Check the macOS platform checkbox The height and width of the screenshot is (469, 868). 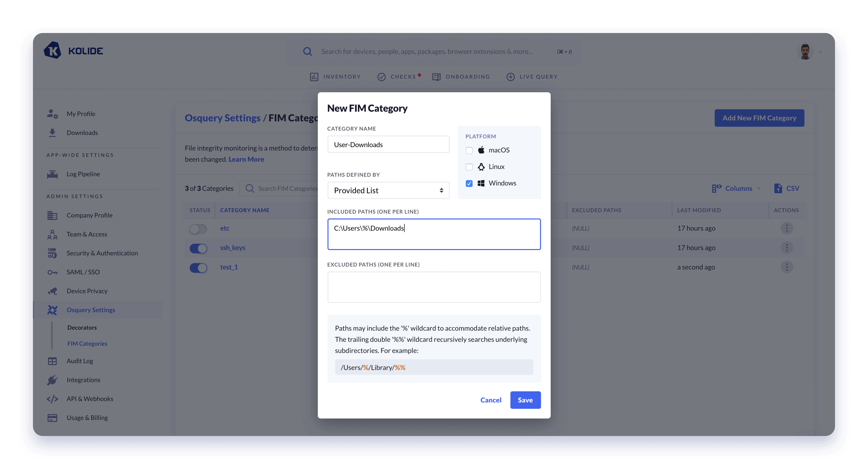(x=469, y=150)
